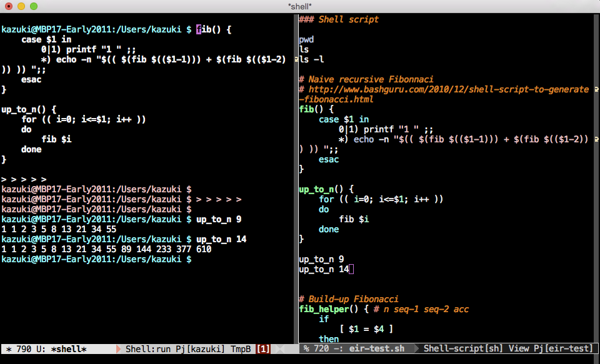
Task: Click the red [1] badge in mode line
Action: (x=263, y=349)
